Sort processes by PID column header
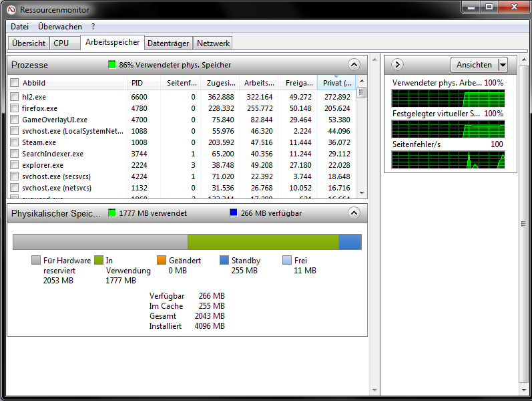Screen dimensions: 532x401 click(137, 83)
